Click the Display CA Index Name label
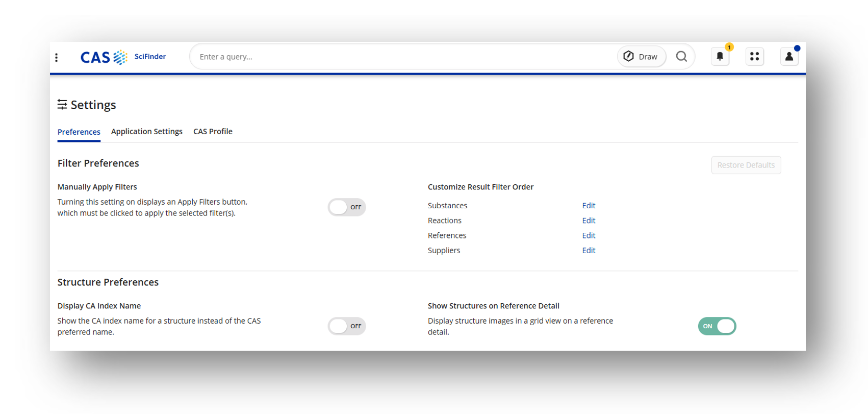Viewport: 868px width, 414px height. 99,306
